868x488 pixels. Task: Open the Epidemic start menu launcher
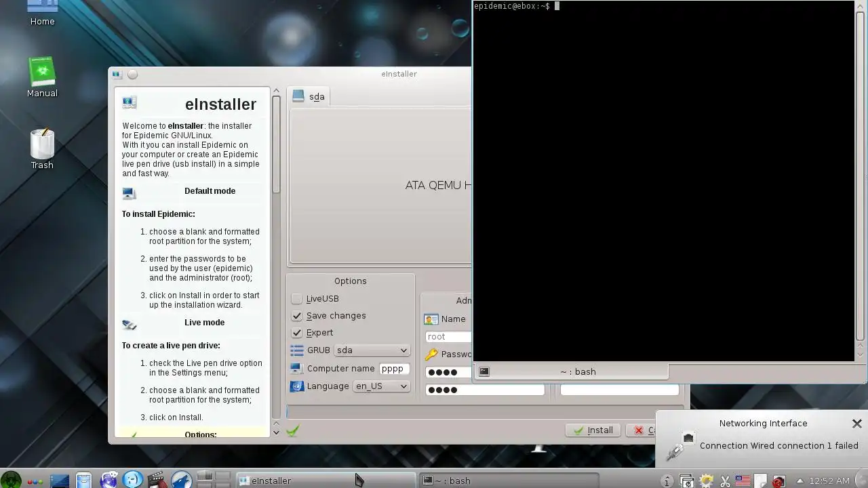(11, 481)
